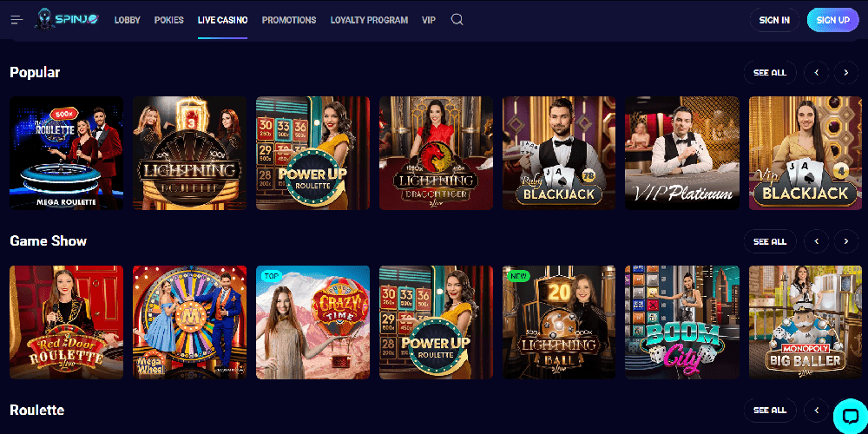
Task: Select the VIP menu item
Action: tap(429, 20)
